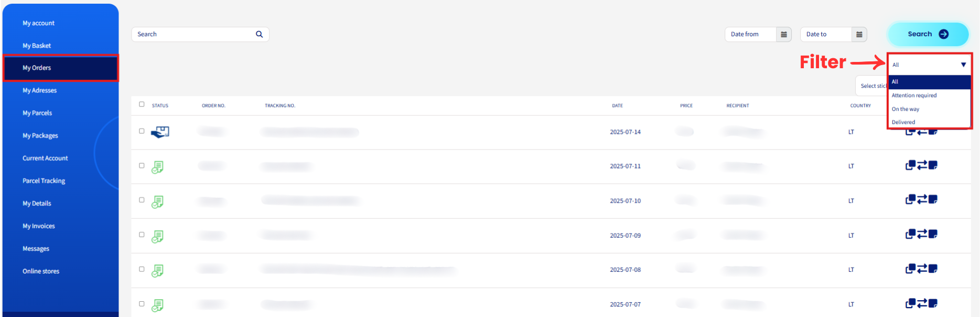Screen dimensions: 980x317
Task: Click the copy-swap action icon for 2025-07-10 order
Action: pyautogui.click(x=921, y=199)
